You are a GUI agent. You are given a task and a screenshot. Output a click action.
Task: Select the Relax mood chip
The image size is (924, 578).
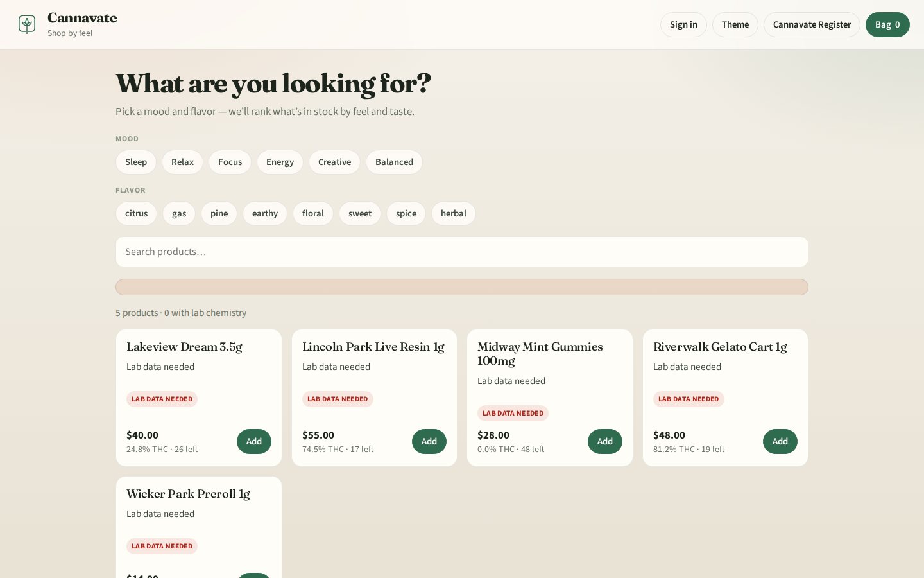pos(182,162)
